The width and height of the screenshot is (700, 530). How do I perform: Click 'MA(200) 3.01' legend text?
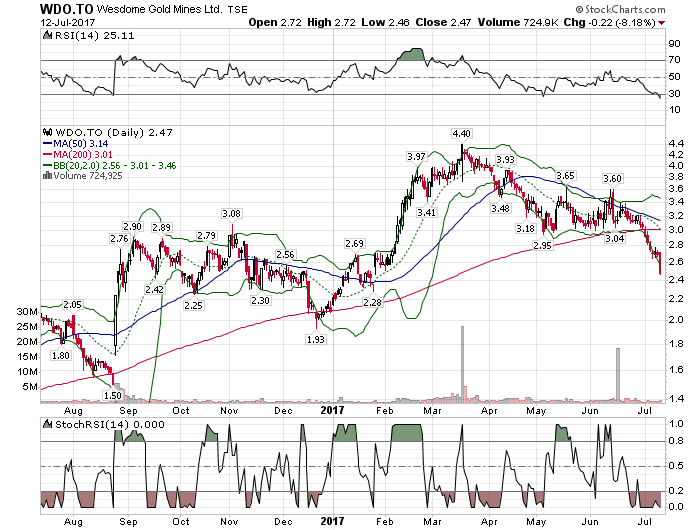tap(83, 154)
